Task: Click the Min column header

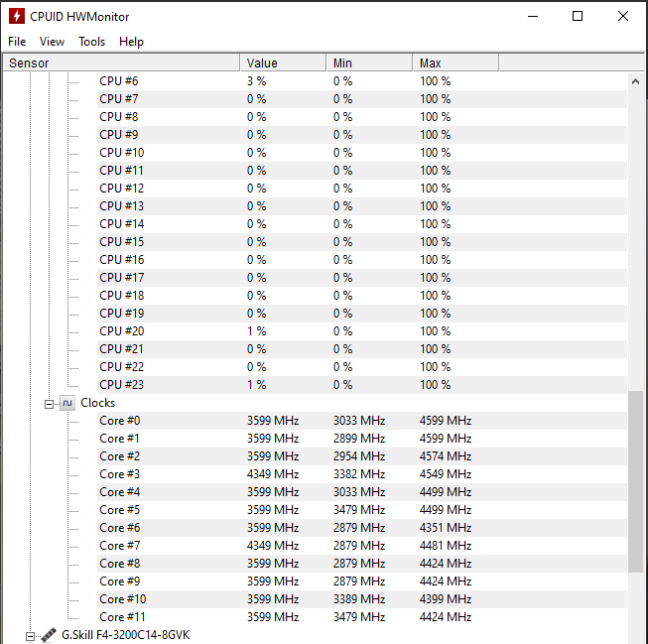Action: point(370,63)
